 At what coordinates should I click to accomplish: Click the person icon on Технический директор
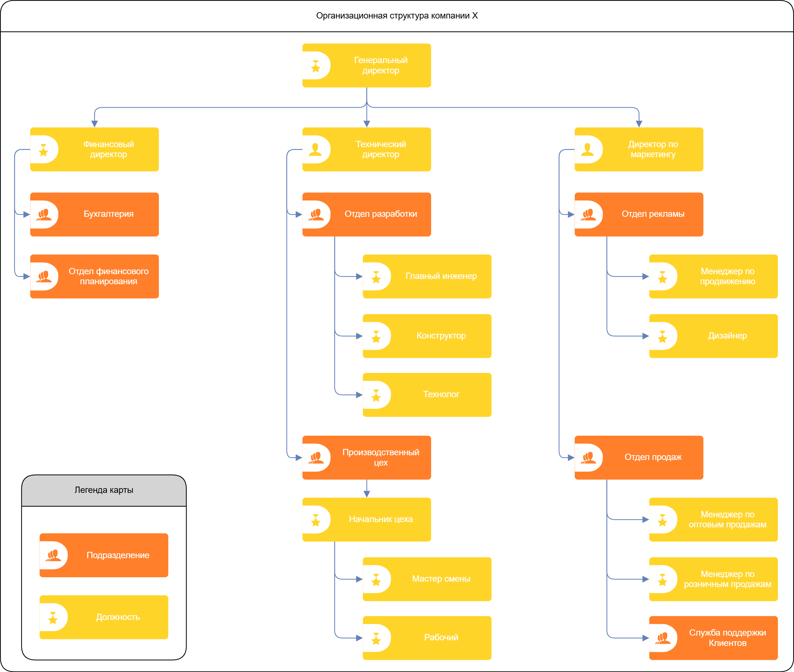(x=315, y=149)
